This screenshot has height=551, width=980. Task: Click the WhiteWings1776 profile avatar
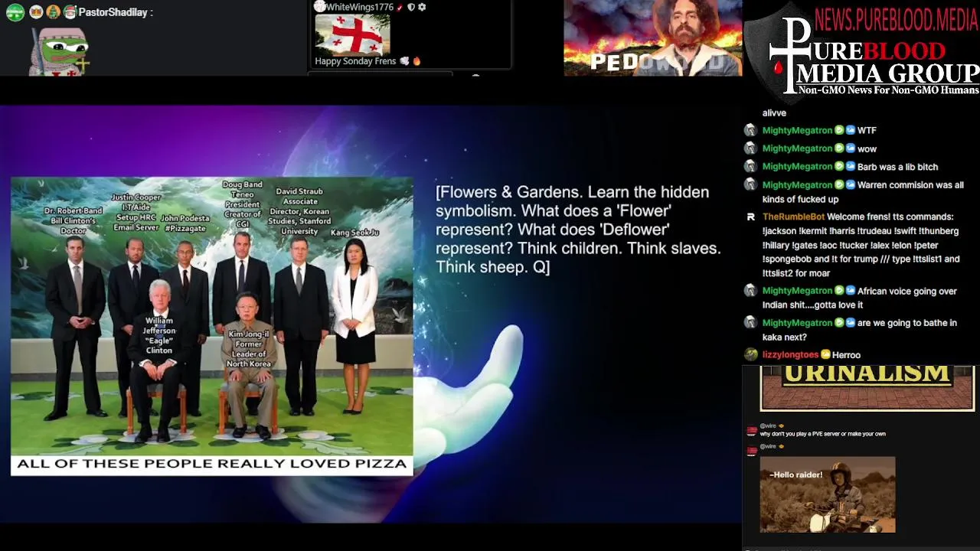click(320, 7)
